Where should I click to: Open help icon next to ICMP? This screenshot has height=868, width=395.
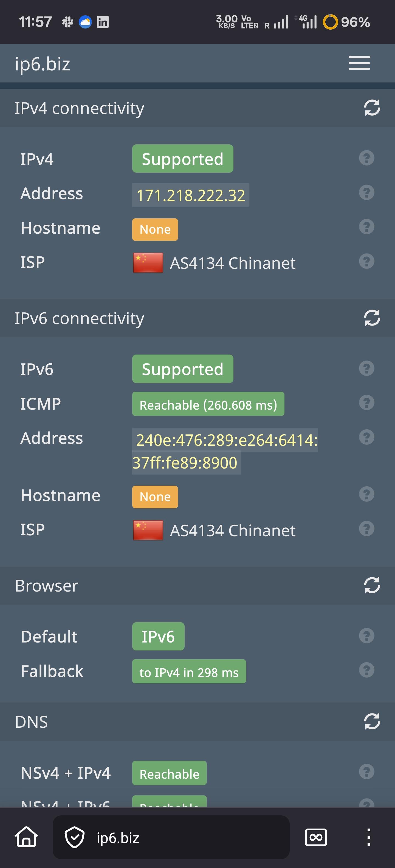(366, 403)
